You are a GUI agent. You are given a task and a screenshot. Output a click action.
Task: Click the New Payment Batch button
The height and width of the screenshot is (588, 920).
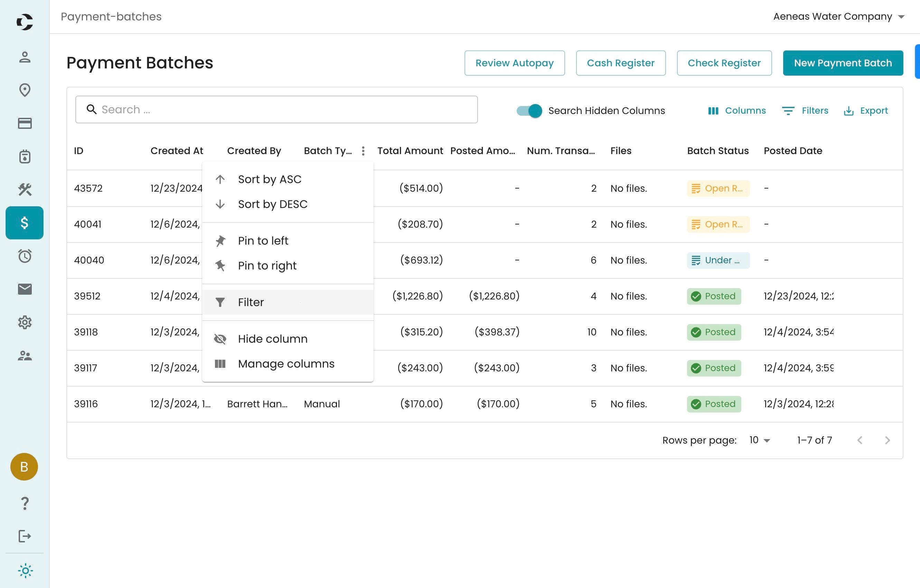pyautogui.click(x=843, y=63)
